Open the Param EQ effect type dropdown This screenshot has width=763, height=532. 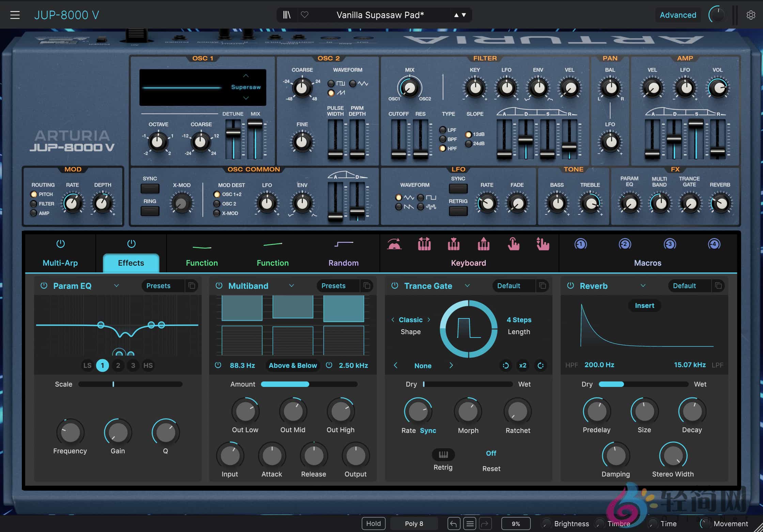click(x=116, y=286)
